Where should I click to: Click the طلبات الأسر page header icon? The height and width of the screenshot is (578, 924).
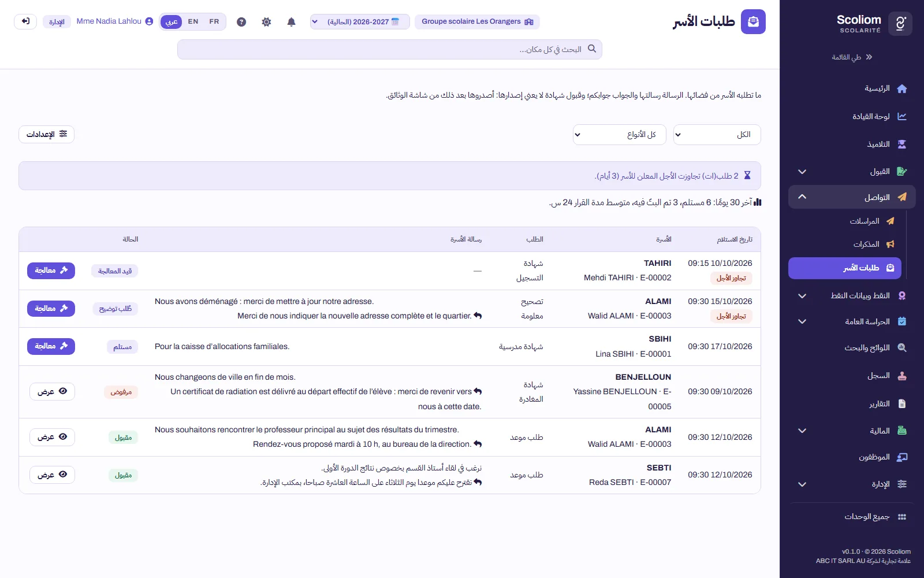(753, 21)
